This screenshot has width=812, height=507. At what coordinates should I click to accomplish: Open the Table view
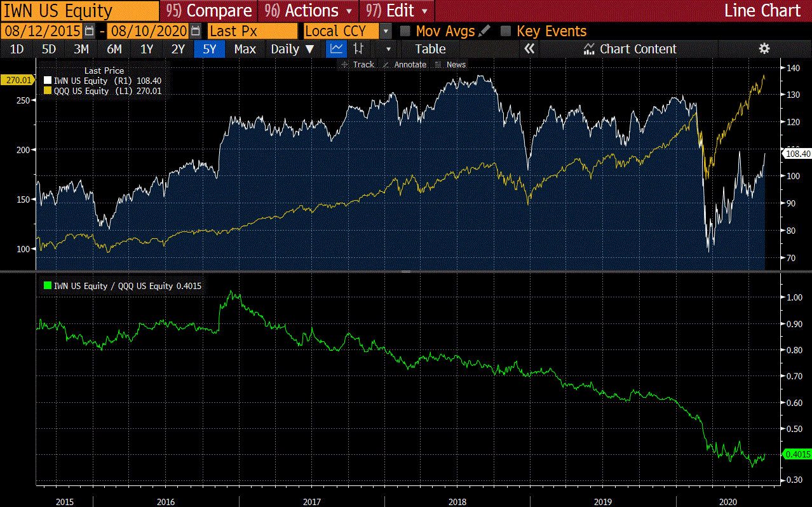pos(430,49)
